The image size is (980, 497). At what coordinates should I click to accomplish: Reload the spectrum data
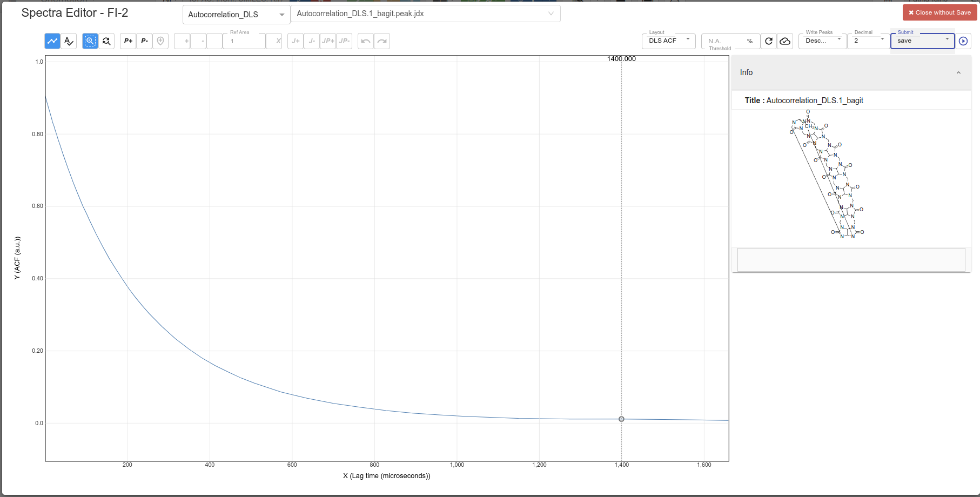pos(768,41)
